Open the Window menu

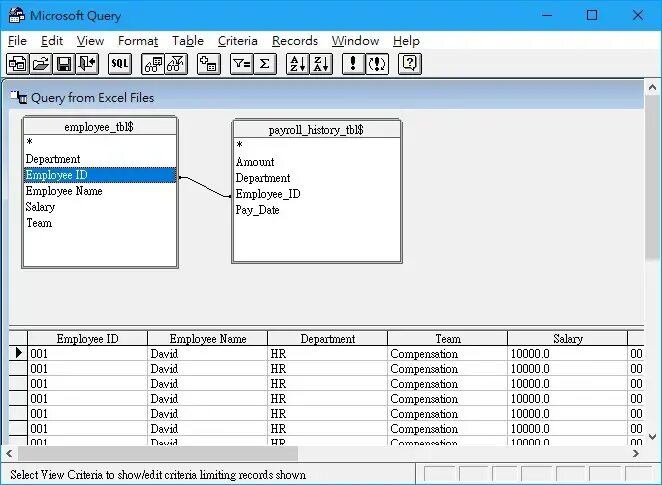pyautogui.click(x=355, y=41)
